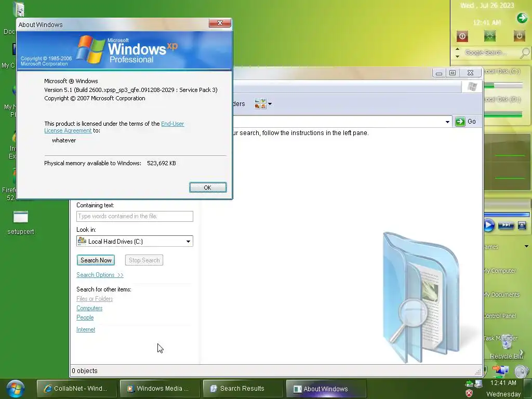Expand the sidebar shortcuts dropdown arrow

pos(526,246)
